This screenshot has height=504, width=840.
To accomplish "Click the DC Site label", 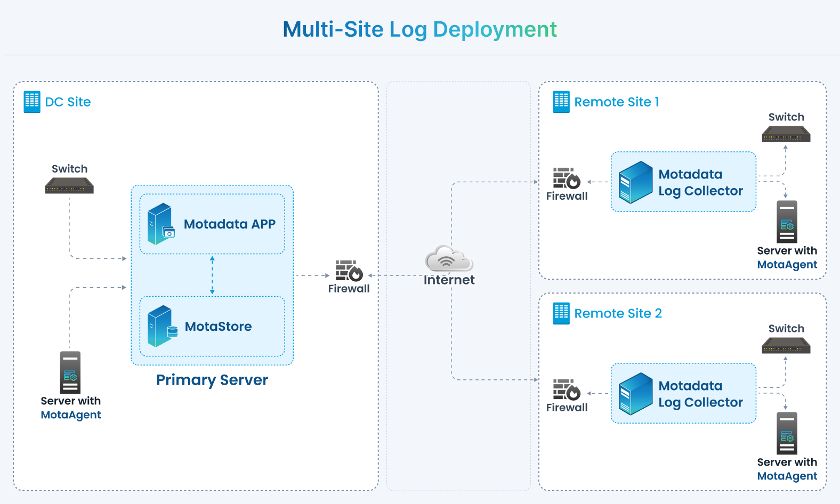I will [x=68, y=102].
